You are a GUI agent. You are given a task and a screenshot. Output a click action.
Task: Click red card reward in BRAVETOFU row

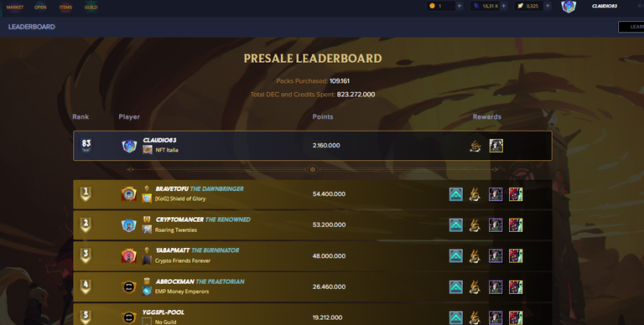(x=516, y=194)
